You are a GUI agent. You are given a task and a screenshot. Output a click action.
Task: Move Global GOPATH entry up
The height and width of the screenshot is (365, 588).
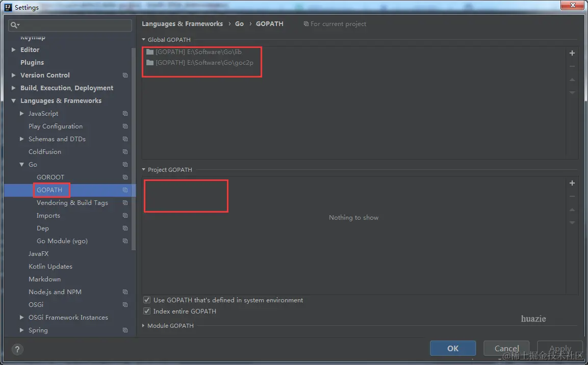point(572,80)
